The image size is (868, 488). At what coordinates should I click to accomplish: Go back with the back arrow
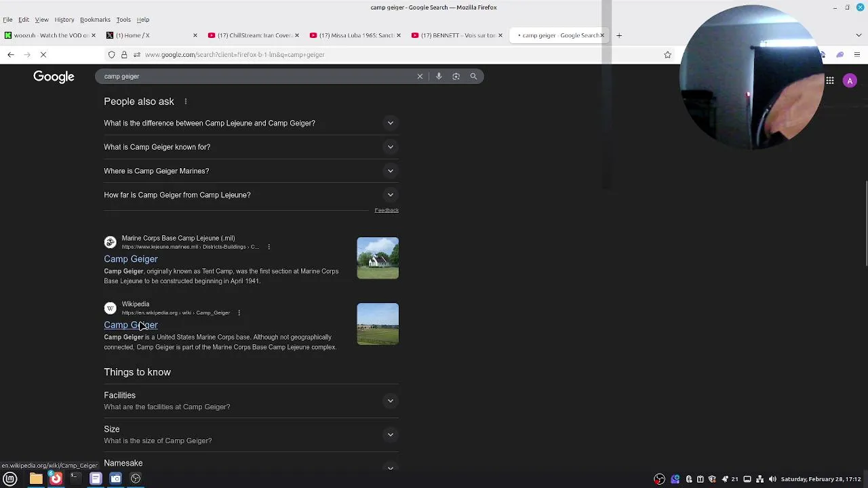11,54
